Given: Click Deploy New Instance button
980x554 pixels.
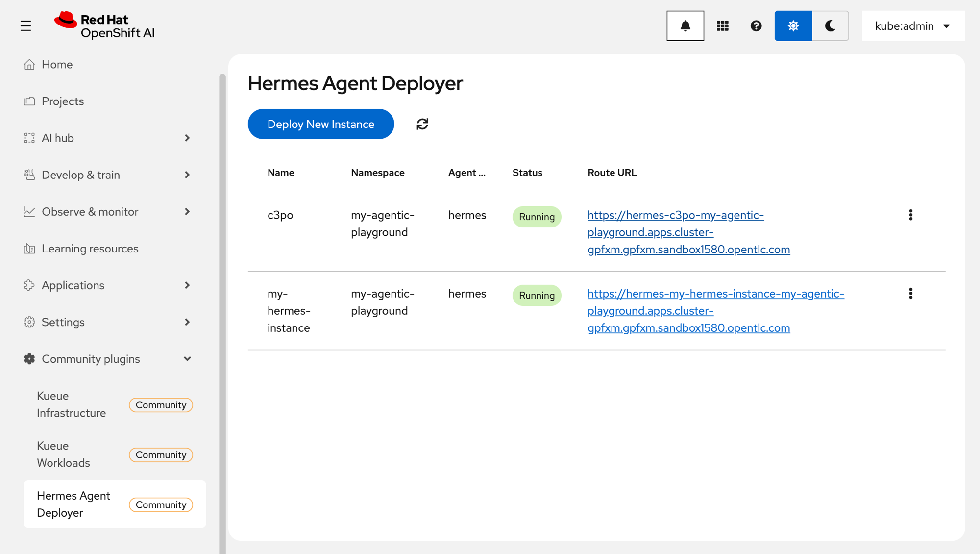Looking at the screenshot, I should pyautogui.click(x=320, y=124).
